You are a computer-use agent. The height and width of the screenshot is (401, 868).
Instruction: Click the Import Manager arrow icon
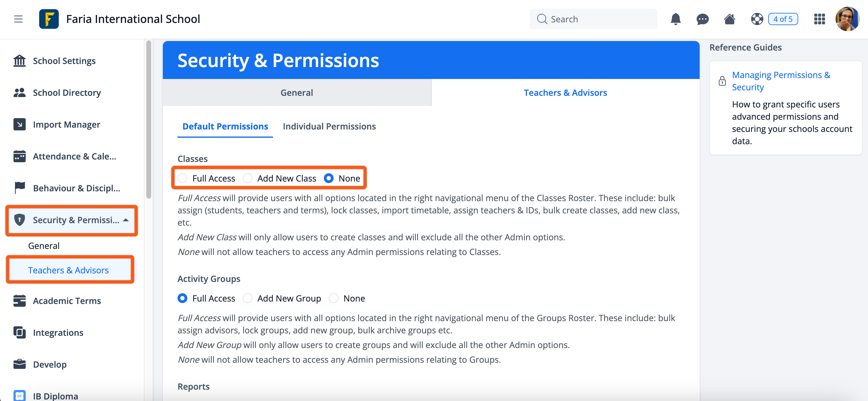pos(20,124)
